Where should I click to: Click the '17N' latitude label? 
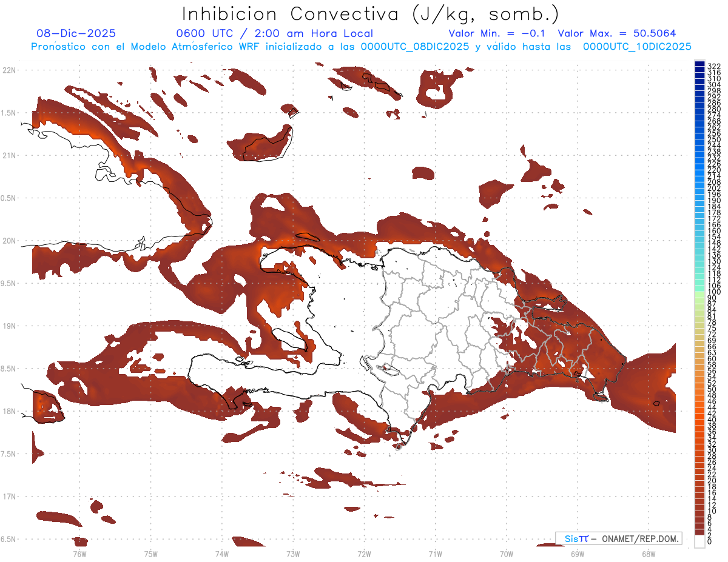pyautogui.click(x=8, y=497)
